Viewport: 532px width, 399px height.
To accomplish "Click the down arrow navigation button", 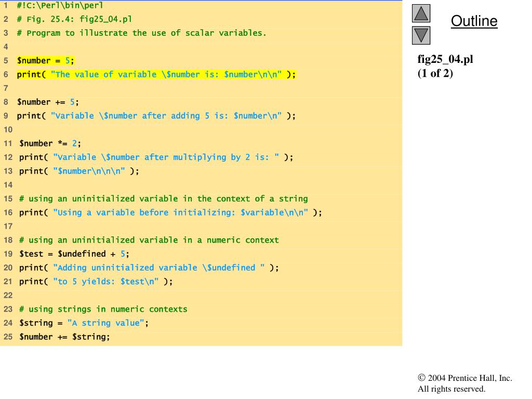I will [x=421, y=35].
